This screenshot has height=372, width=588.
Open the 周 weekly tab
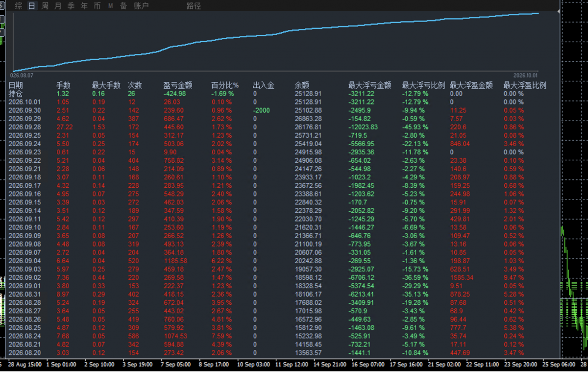click(x=45, y=6)
